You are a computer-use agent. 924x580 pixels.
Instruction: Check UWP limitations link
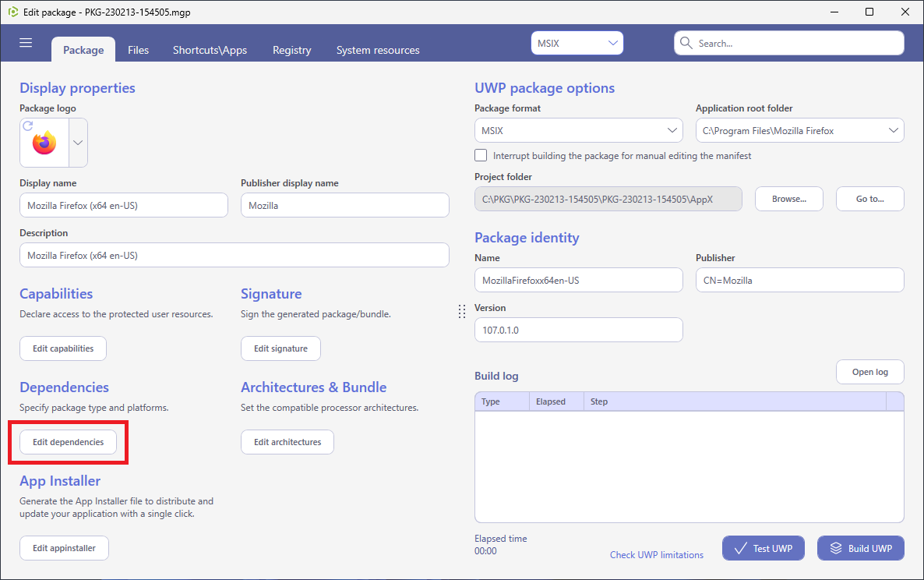[x=657, y=554]
